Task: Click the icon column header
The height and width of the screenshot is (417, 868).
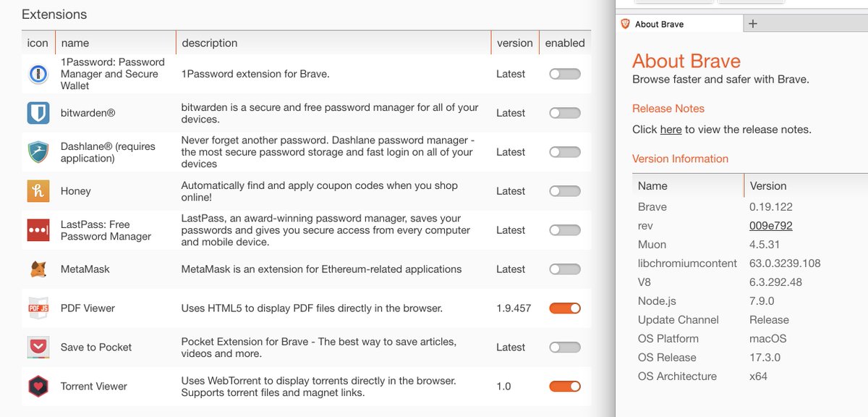Action: pos(38,43)
